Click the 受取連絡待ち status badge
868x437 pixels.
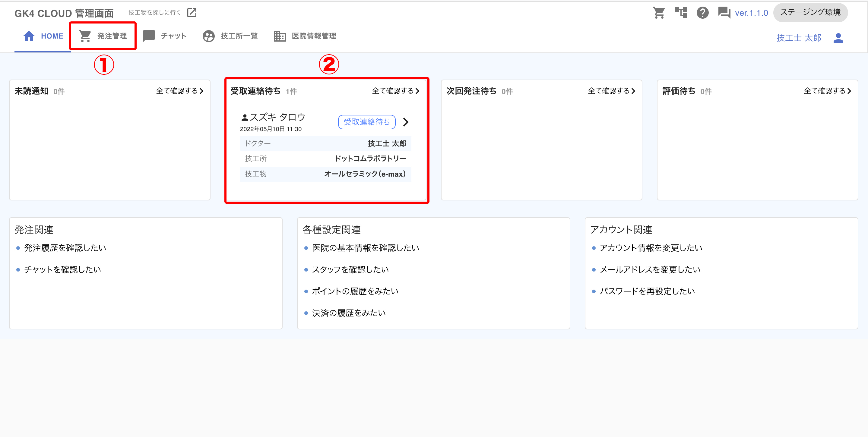pyautogui.click(x=367, y=122)
